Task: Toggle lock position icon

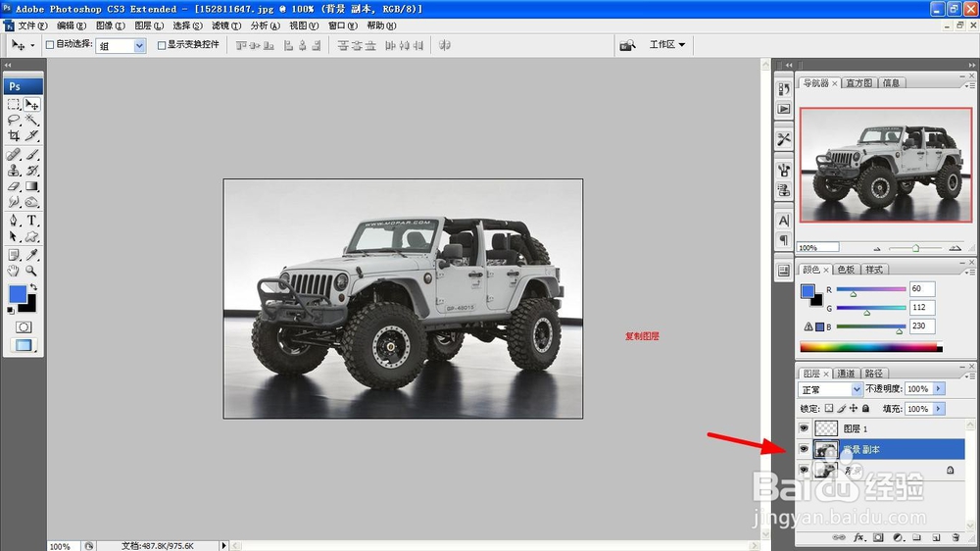Action: 854,409
